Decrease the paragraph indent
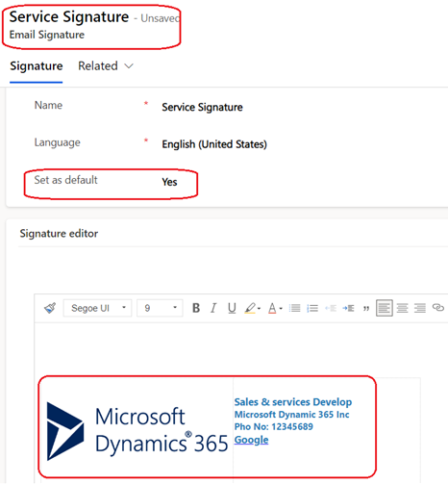 tap(331, 308)
